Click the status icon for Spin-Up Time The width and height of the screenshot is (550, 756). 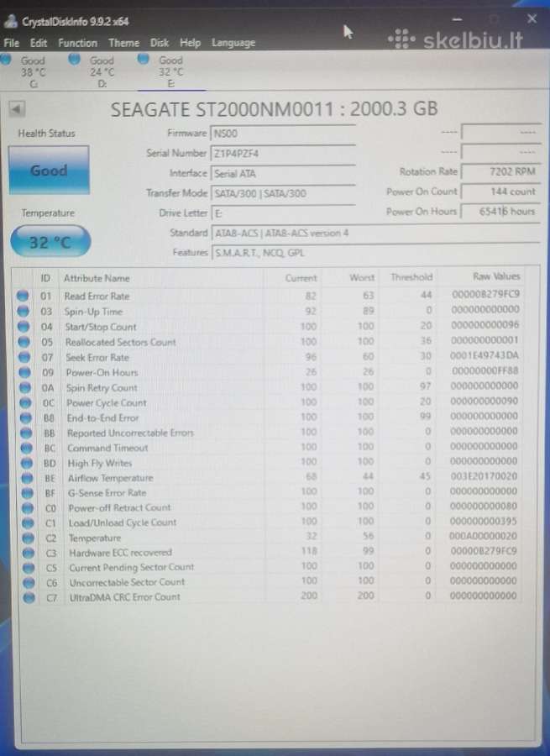point(24,312)
